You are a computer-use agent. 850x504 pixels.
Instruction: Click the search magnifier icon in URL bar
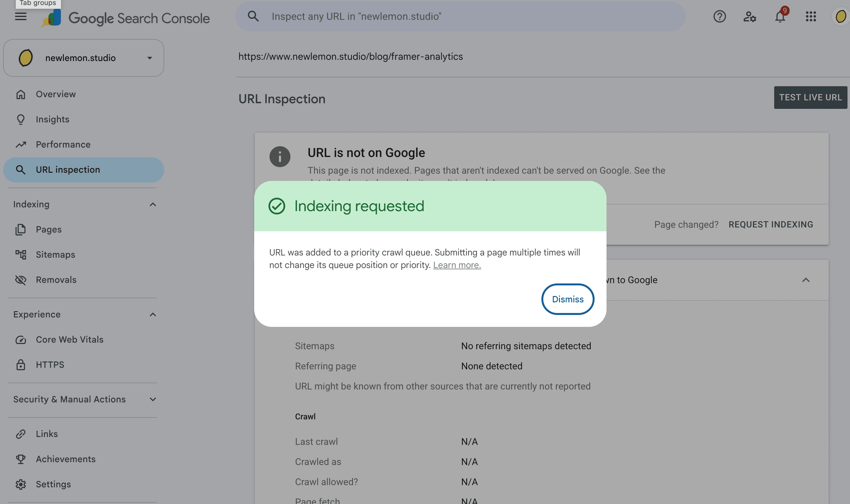click(x=253, y=16)
